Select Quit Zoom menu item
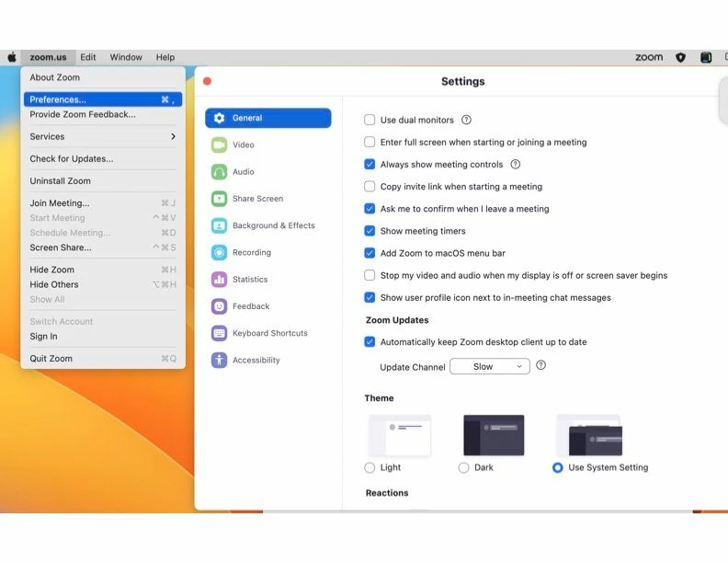The height and width of the screenshot is (563, 728). pyautogui.click(x=103, y=359)
